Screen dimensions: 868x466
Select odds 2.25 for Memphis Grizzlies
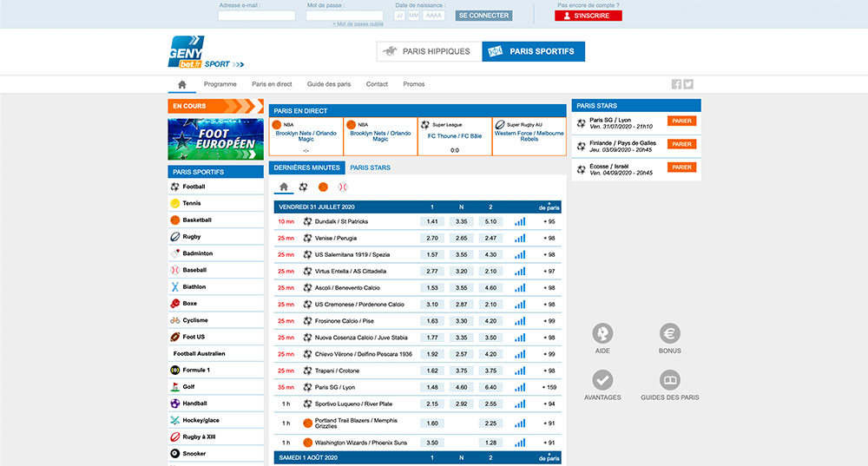coord(490,423)
